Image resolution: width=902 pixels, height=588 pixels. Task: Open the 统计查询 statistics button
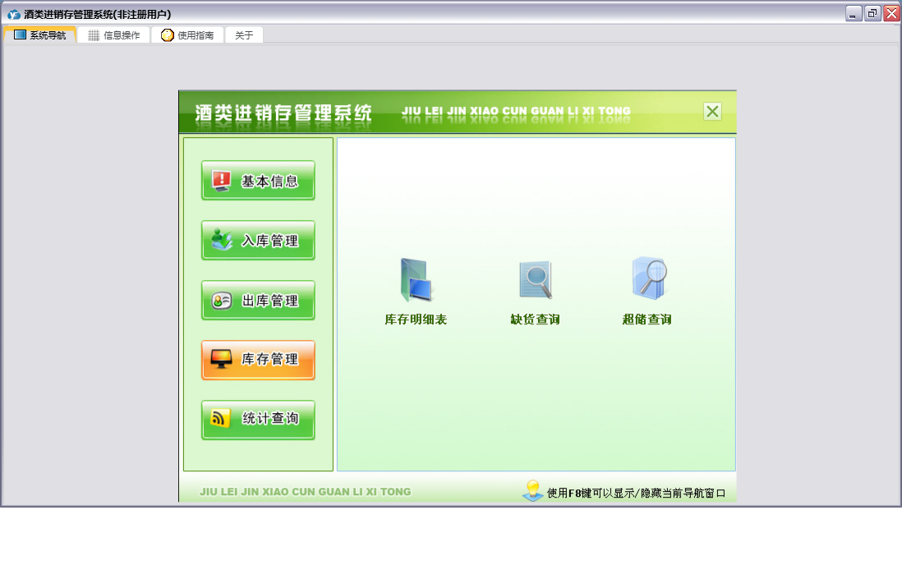tap(258, 420)
